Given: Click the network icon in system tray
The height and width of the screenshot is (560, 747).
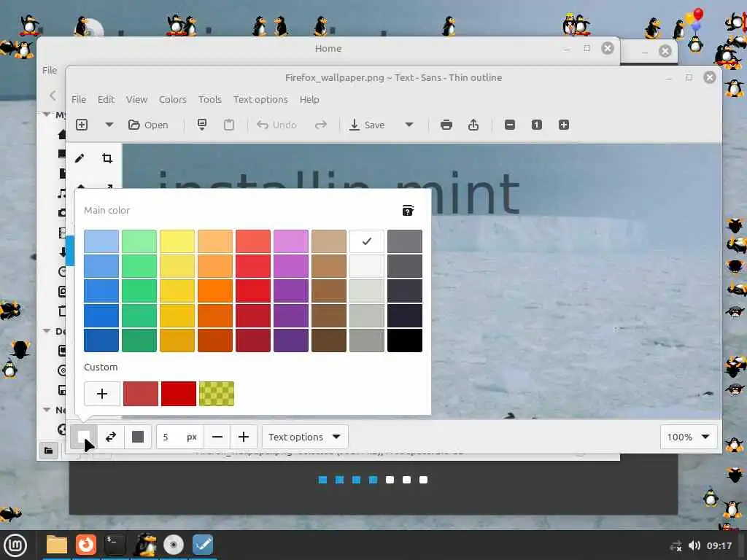Looking at the screenshot, I should 676,545.
